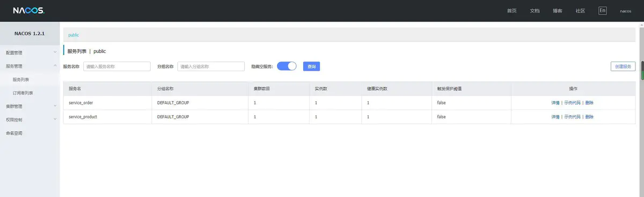
Task: Click the NACOS logo in header
Action: [29, 11]
